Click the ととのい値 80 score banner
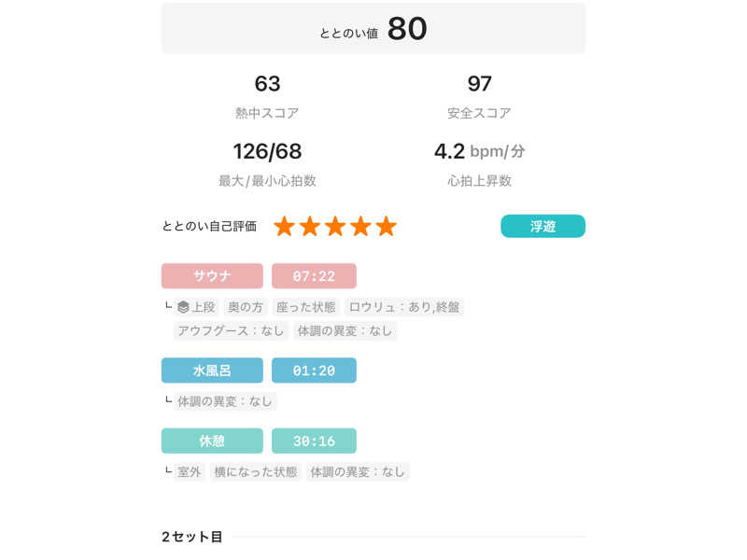 373,29
